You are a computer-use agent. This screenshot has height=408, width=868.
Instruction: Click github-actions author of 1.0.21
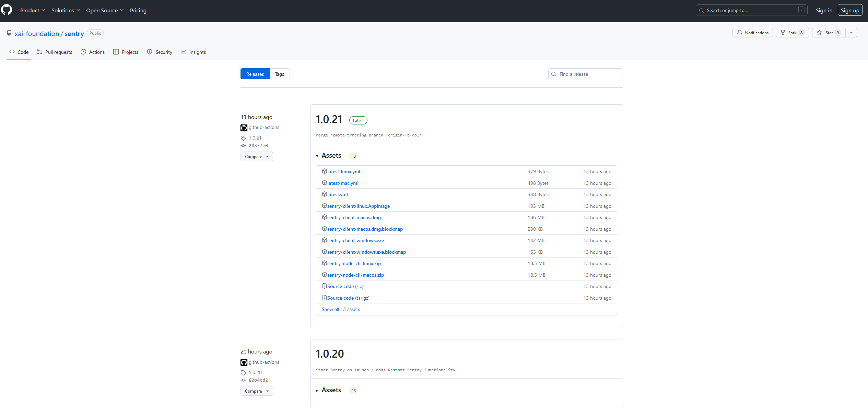point(264,127)
